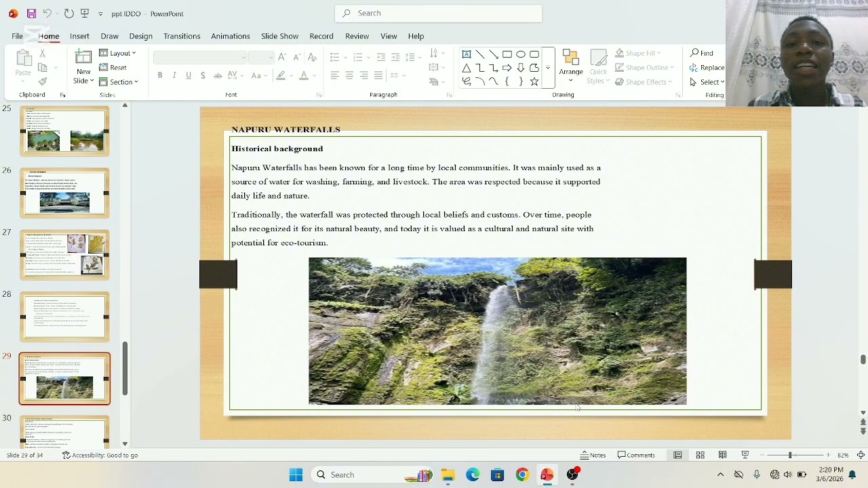The height and width of the screenshot is (488, 868).
Task: Open Change Case Aa dropdown
Action: [x=260, y=75]
